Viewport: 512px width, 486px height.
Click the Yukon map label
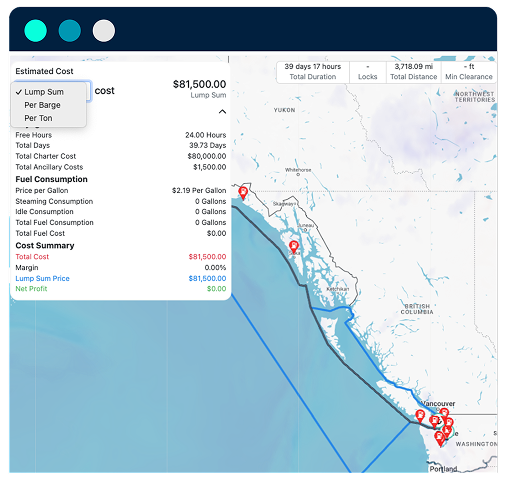(x=284, y=110)
